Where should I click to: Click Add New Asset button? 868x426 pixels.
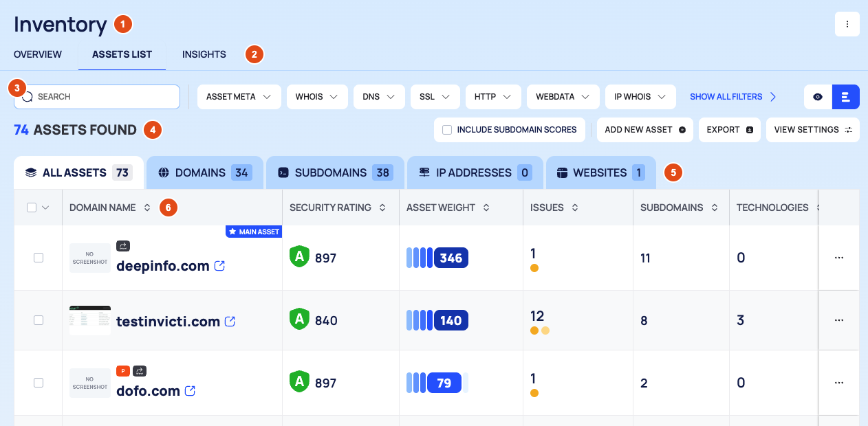(645, 130)
